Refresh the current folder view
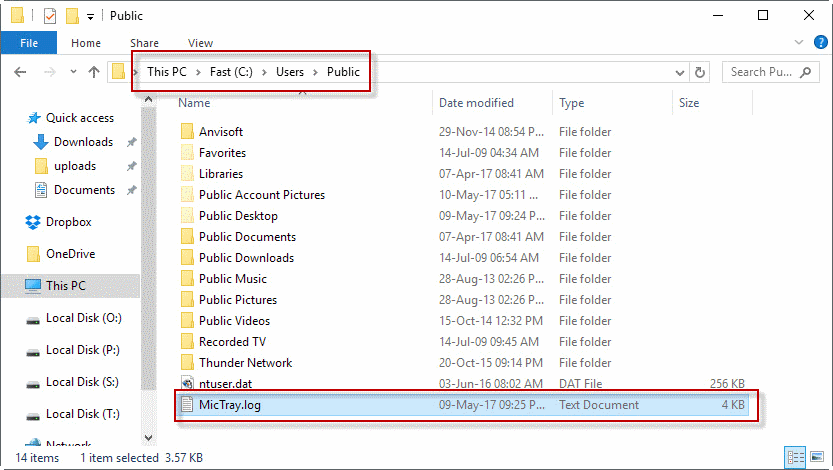833x470 pixels. (x=700, y=72)
